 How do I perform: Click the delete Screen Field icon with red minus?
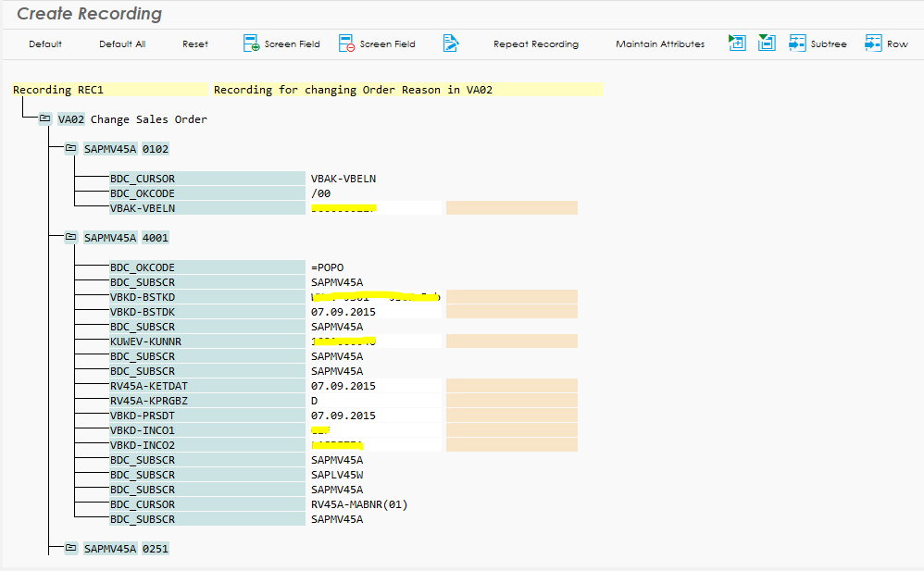347,43
